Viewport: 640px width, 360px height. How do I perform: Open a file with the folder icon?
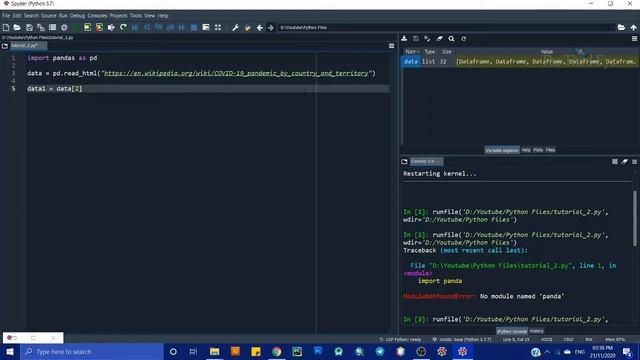click(17, 27)
